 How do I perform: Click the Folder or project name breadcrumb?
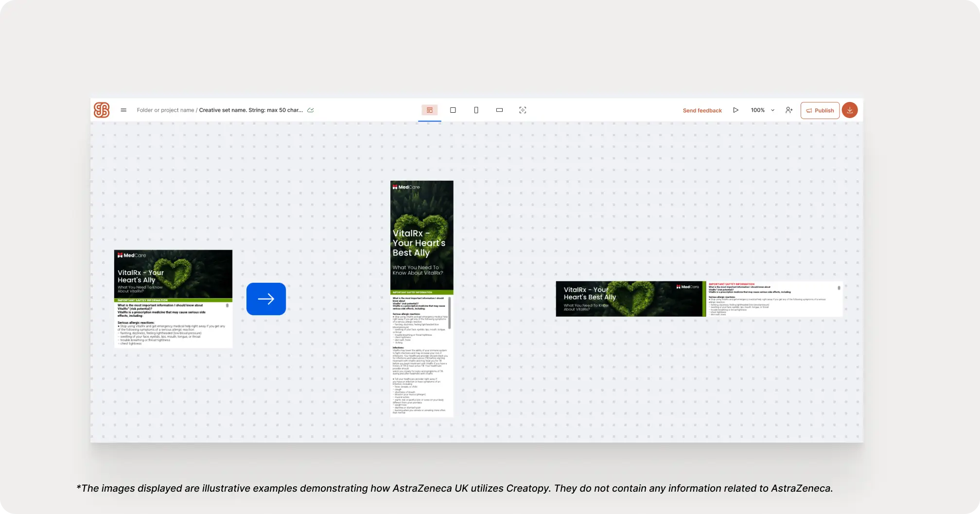tap(165, 110)
